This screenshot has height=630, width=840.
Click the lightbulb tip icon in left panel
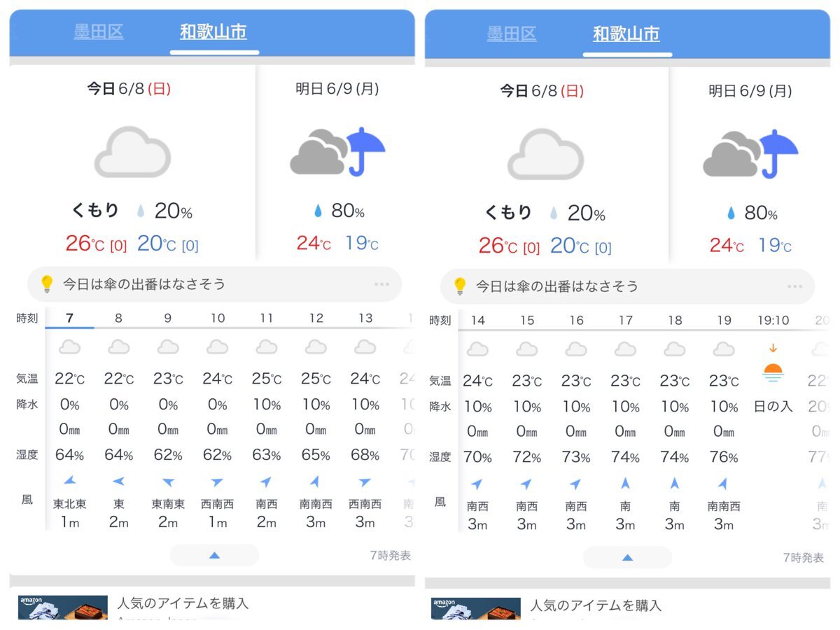coord(47,284)
